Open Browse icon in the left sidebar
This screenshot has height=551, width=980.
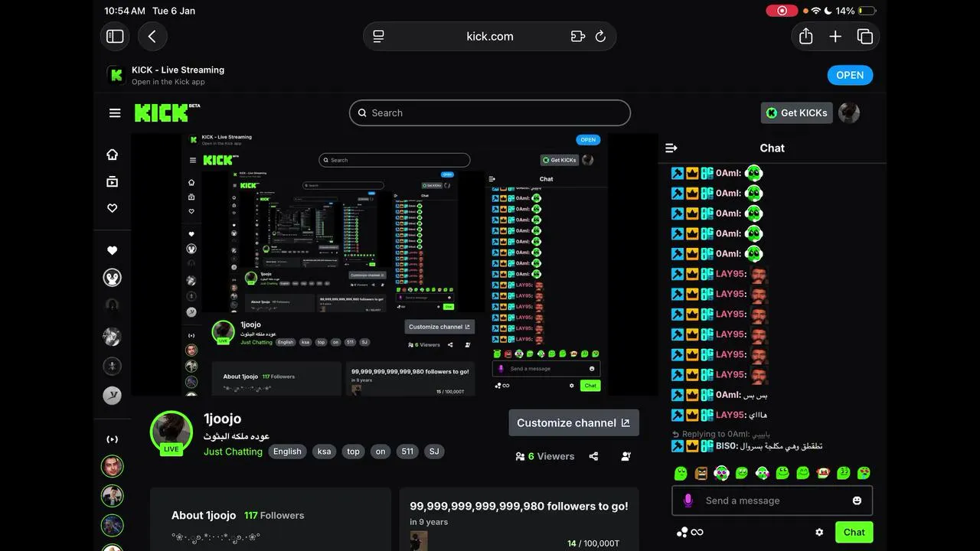[x=113, y=181]
